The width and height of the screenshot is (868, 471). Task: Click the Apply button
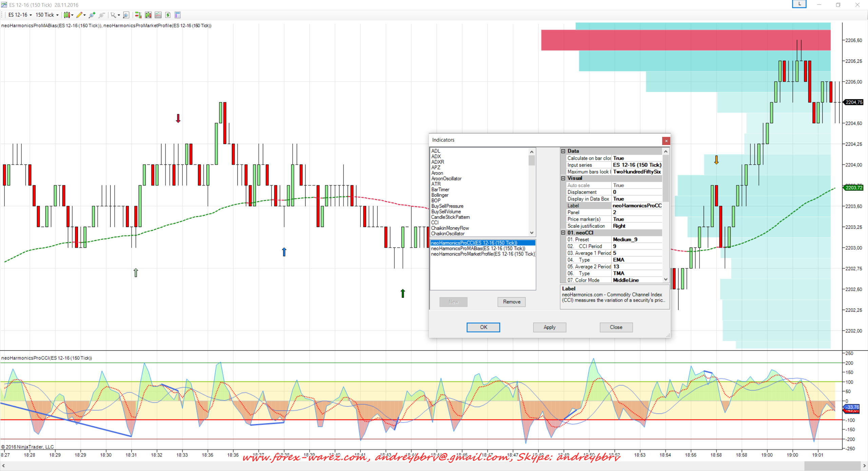[x=549, y=327]
